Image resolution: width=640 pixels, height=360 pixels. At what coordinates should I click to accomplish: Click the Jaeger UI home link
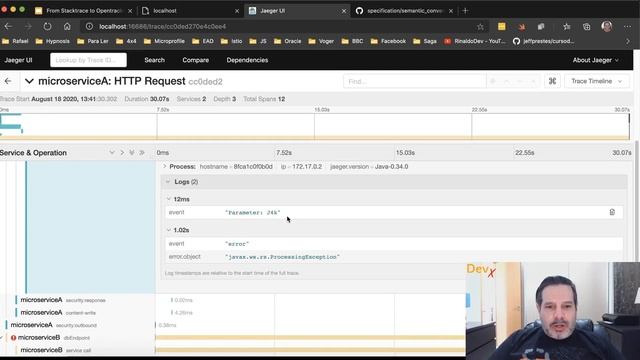[18, 60]
